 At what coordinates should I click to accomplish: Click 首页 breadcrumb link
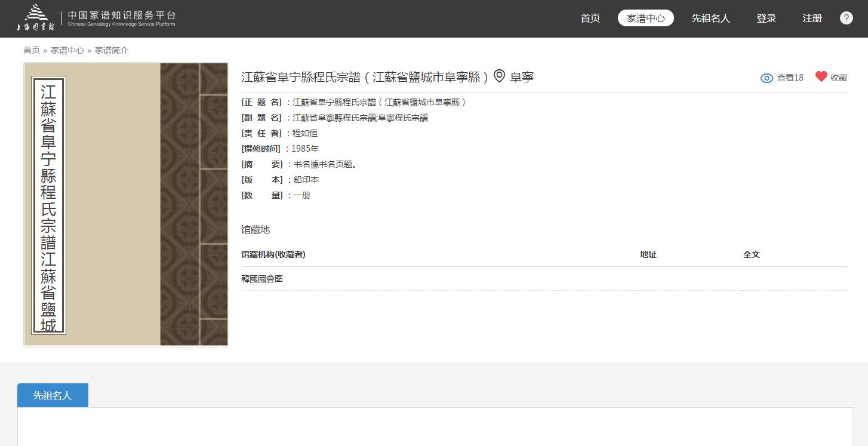click(x=32, y=50)
